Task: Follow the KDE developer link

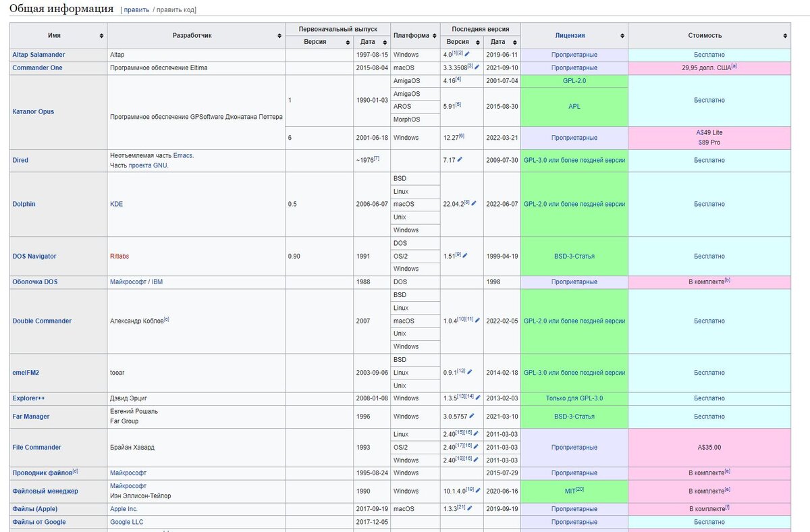Action: tap(116, 204)
